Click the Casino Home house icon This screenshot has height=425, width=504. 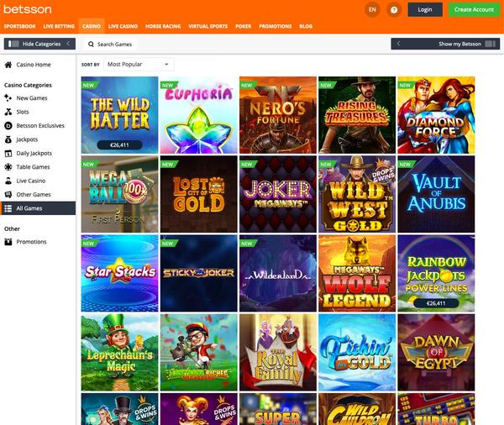[x=8, y=65]
